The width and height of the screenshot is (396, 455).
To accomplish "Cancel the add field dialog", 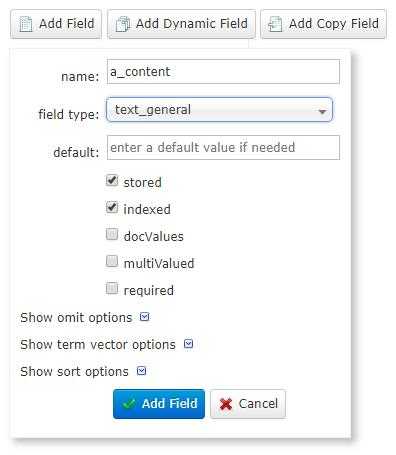I will [x=248, y=404].
